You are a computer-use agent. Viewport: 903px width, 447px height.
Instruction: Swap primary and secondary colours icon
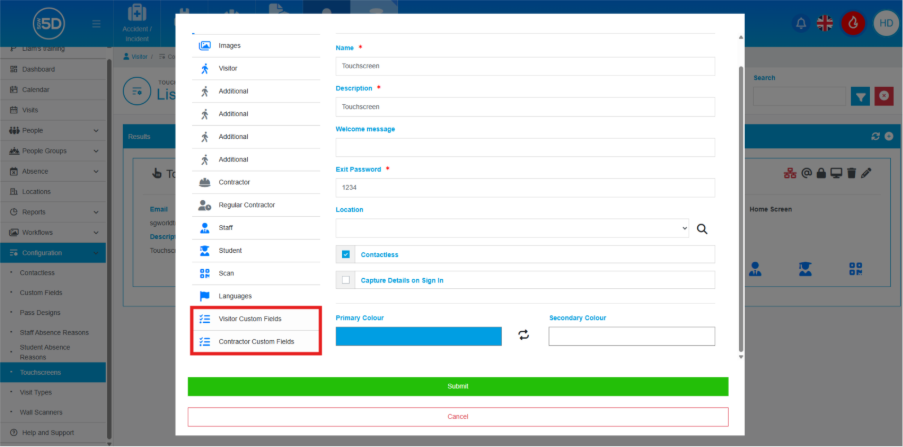point(523,335)
